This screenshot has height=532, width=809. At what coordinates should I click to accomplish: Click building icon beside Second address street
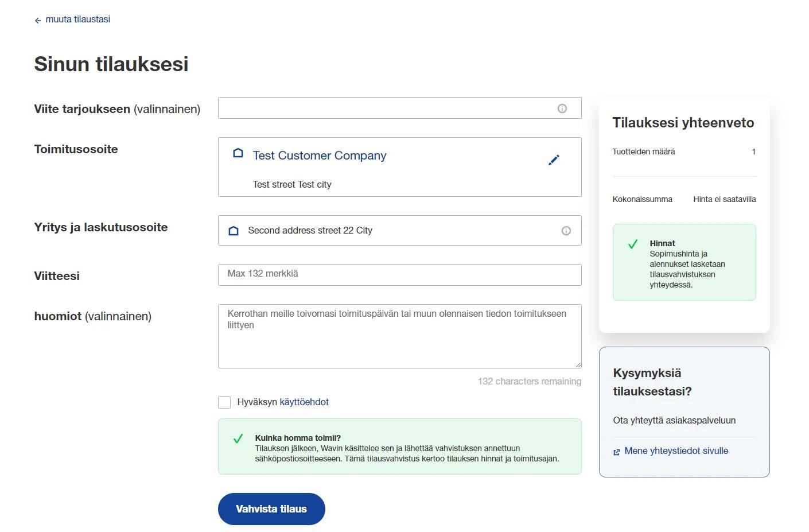click(x=234, y=231)
